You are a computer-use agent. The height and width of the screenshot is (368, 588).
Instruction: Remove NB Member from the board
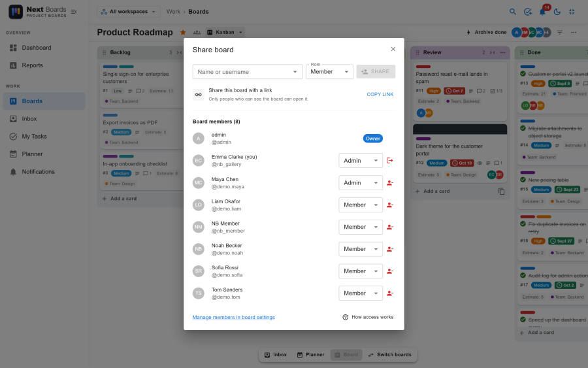(389, 227)
